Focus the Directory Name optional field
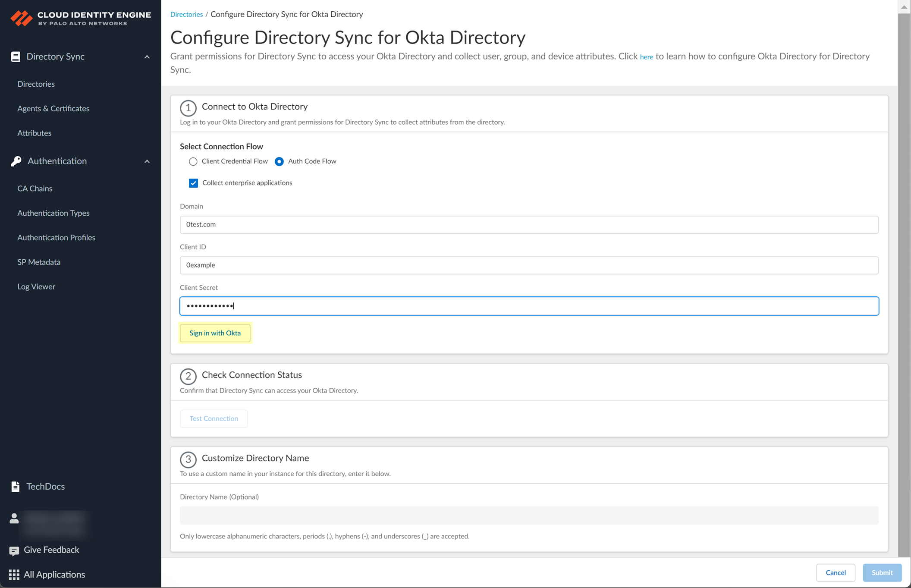 tap(529, 516)
